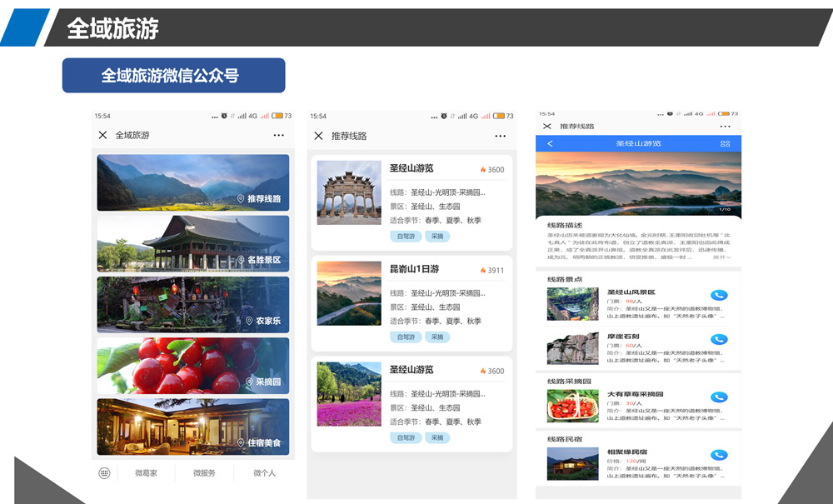This screenshot has height=504, width=833.
Task: Click the 线路民宿 section heading
Action: [x=565, y=439]
